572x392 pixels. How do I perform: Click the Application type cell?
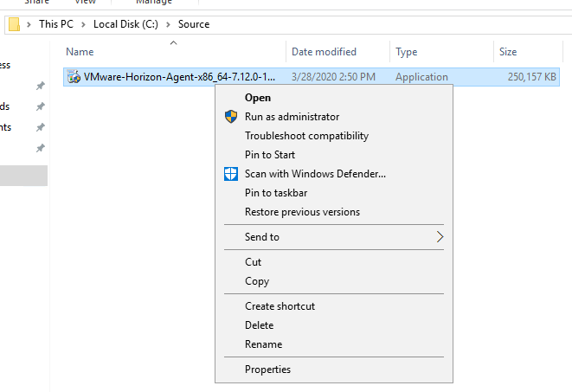421,77
